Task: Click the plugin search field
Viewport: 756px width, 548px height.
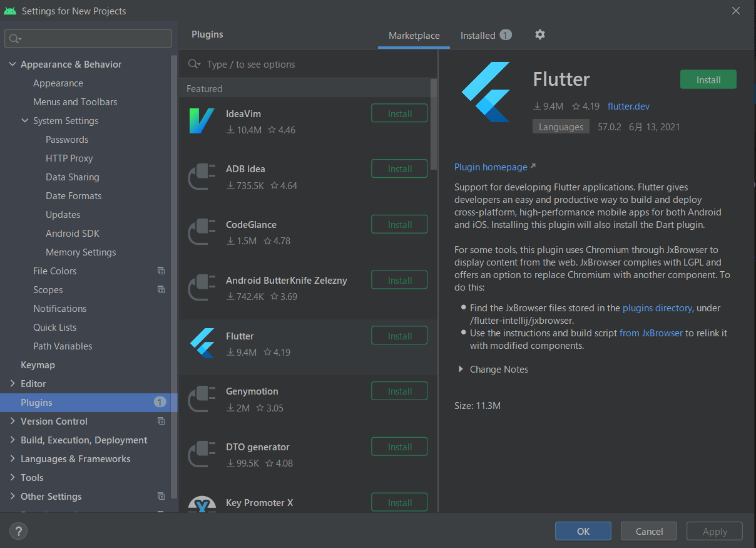Action: (308, 65)
